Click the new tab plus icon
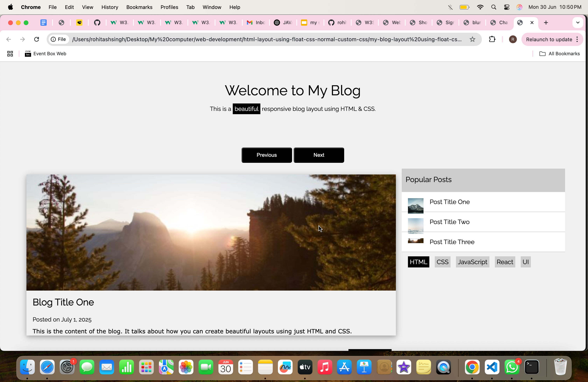 pyautogui.click(x=546, y=23)
